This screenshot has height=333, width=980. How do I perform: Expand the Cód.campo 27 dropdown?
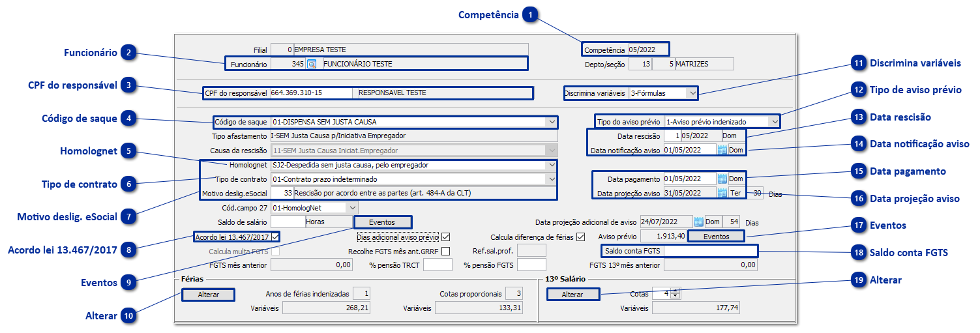pyautogui.click(x=352, y=207)
